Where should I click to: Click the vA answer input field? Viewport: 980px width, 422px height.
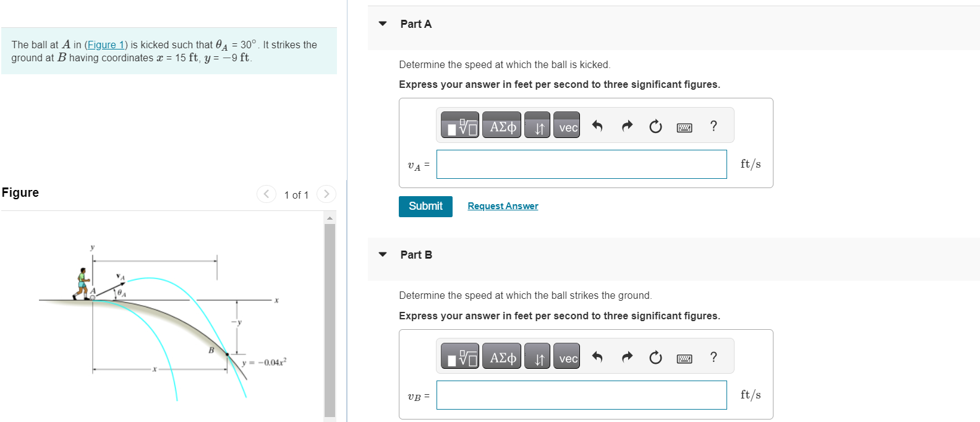(x=581, y=165)
